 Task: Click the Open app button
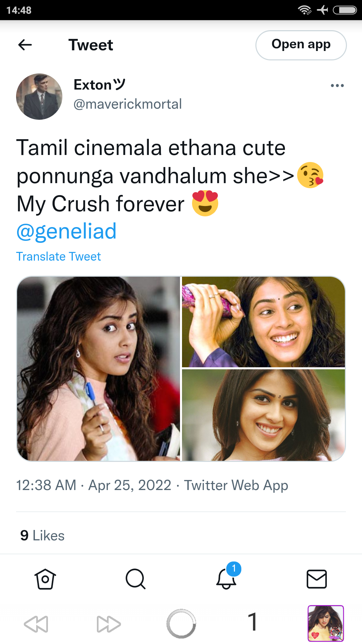click(301, 45)
